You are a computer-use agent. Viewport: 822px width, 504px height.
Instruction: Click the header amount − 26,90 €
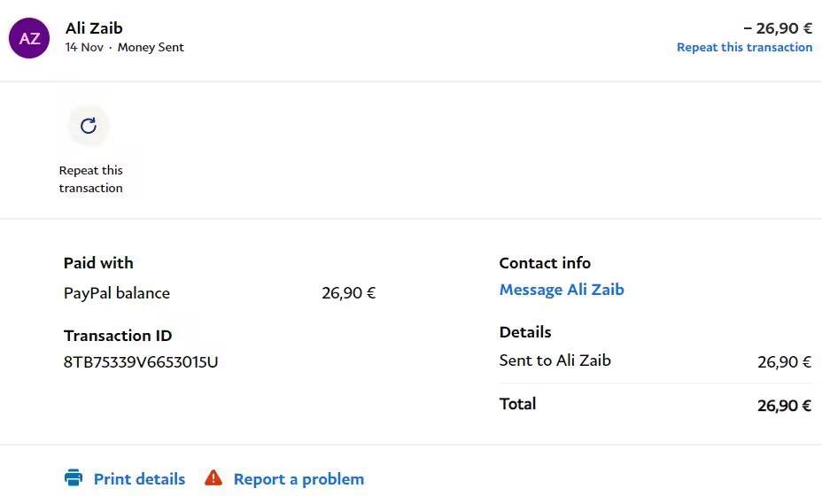point(778,28)
